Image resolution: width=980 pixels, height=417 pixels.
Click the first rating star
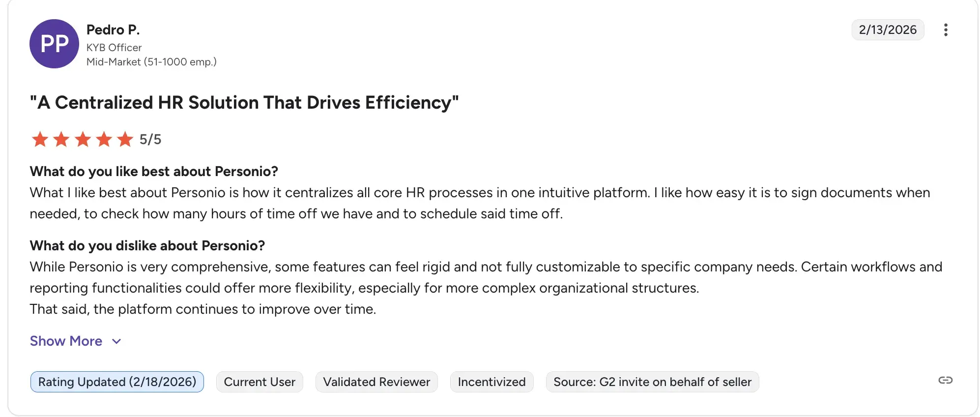click(40, 139)
